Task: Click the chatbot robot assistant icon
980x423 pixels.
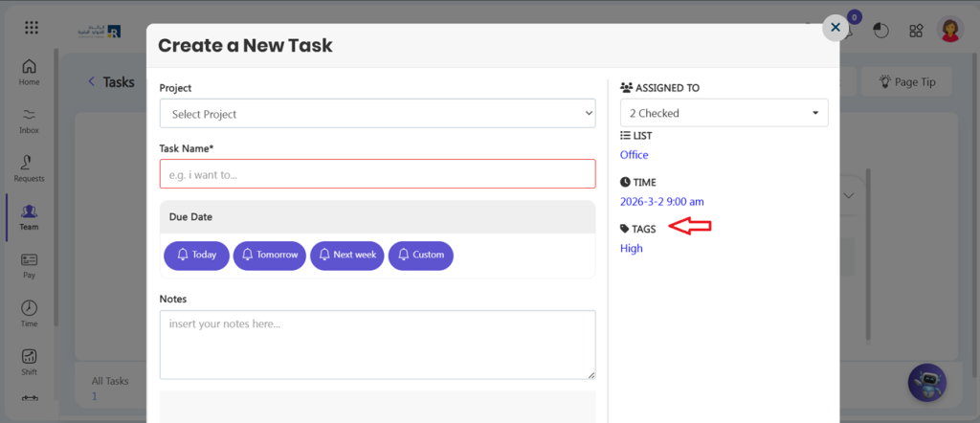Action: (926, 383)
